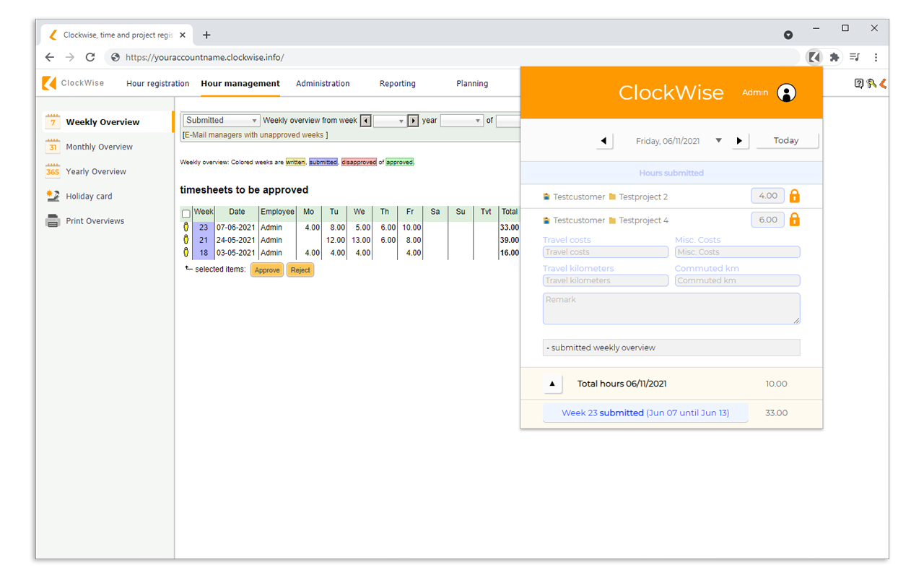Open the Yearly Overview 365 icon
Viewport: 924px width, 578px height.
click(52, 171)
